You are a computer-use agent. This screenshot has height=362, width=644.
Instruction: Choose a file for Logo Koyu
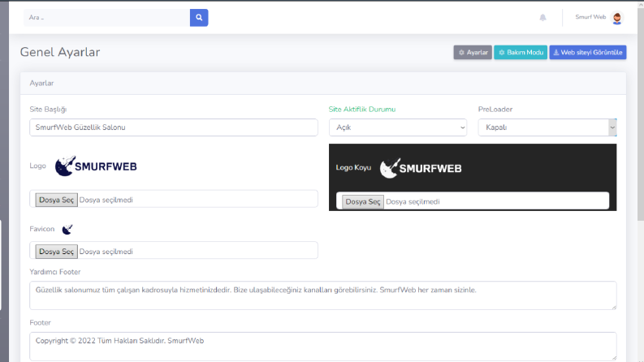click(363, 201)
